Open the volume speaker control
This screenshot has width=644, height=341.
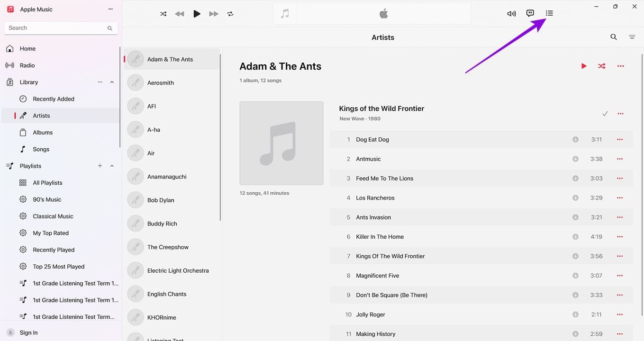[511, 14]
